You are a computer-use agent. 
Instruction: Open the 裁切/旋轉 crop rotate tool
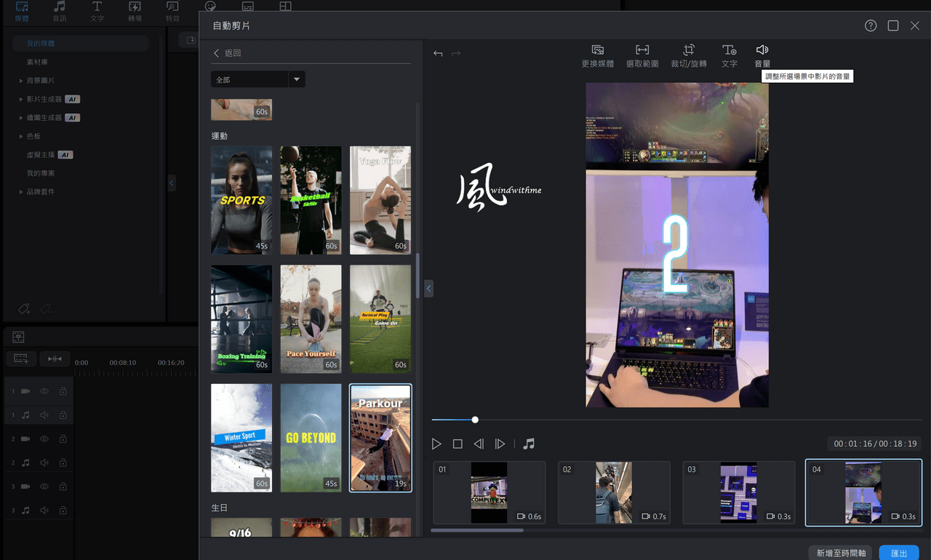[688, 56]
